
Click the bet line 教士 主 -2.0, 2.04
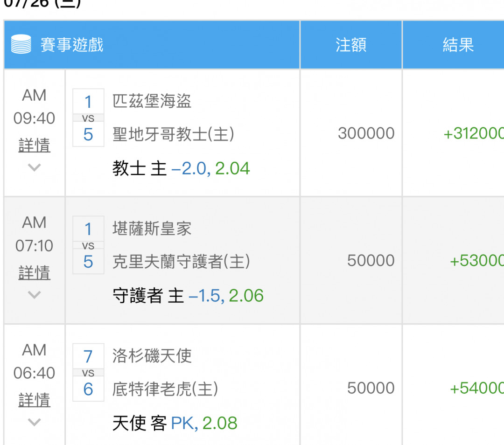click(181, 168)
